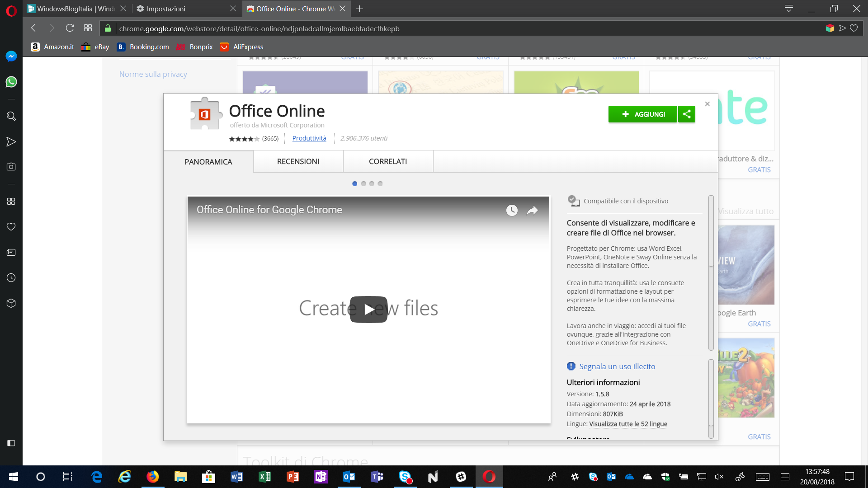Open Windows action center notifications
Image resolution: width=868 pixels, height=488 pixels.
coord(849,477)
